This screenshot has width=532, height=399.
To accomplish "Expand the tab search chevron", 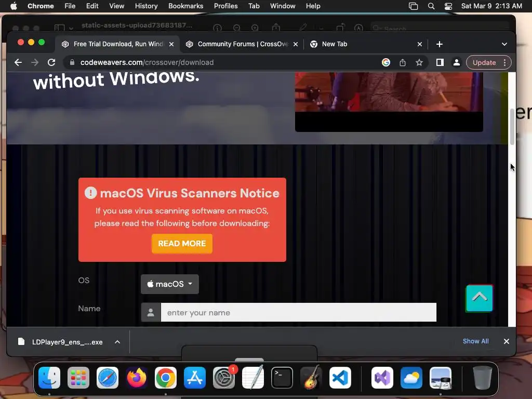I will [x=504, y=44].
